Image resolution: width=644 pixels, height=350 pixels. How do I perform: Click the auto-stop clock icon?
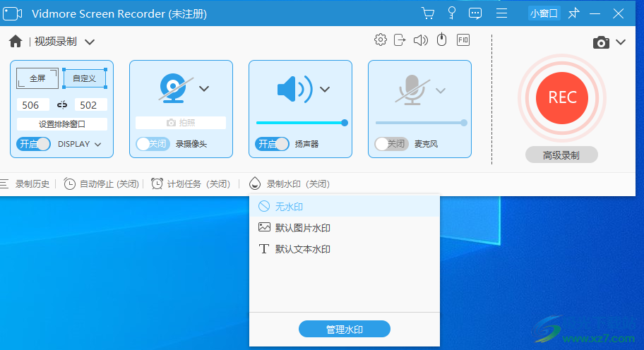(69, 184)
